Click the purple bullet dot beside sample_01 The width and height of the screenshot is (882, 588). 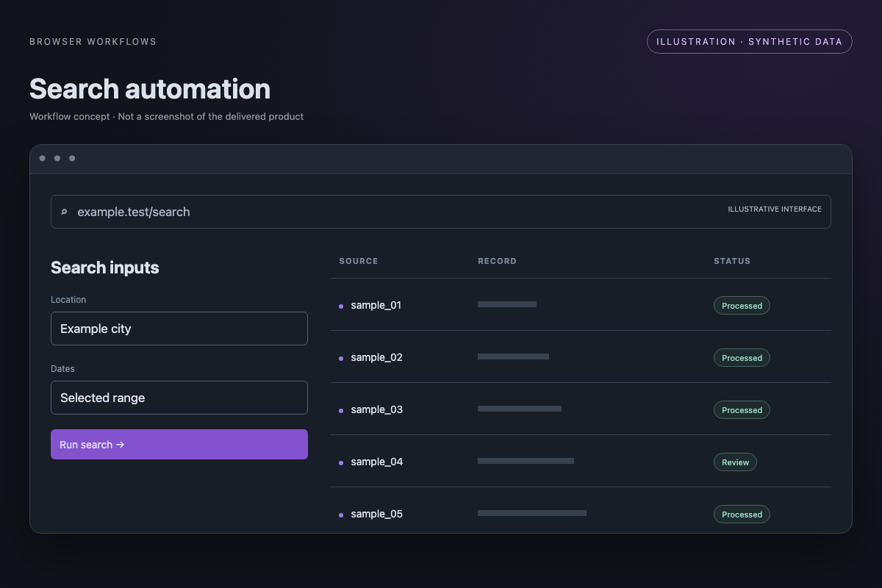341,306
